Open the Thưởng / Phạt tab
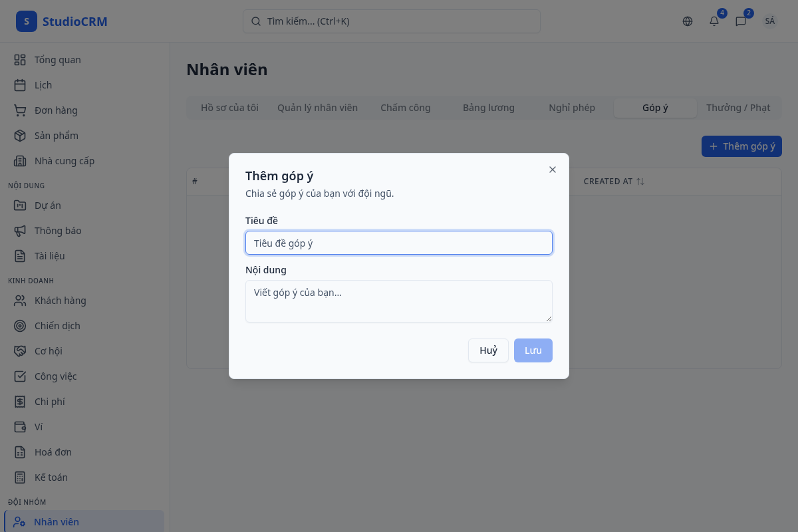Screen dimensions: 798x532 click(x=738, y=108)
